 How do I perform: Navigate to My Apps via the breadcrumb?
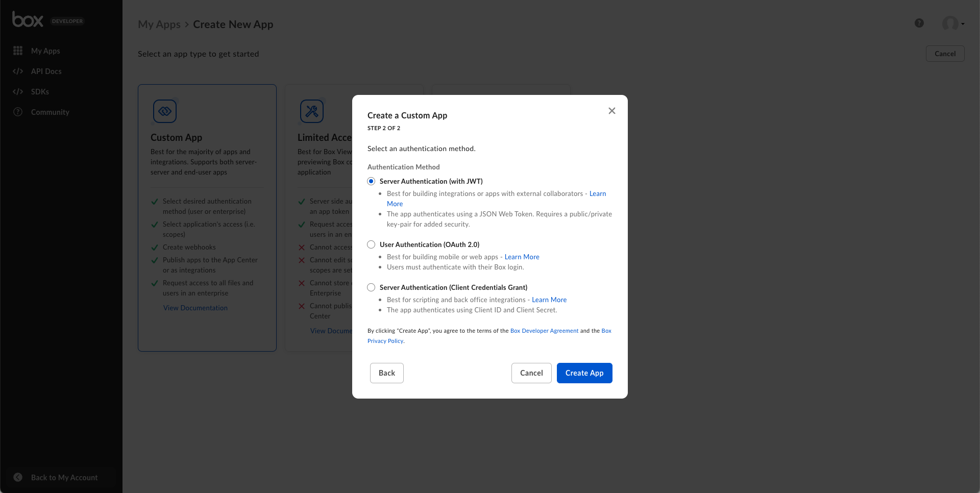tap(159, 24)
